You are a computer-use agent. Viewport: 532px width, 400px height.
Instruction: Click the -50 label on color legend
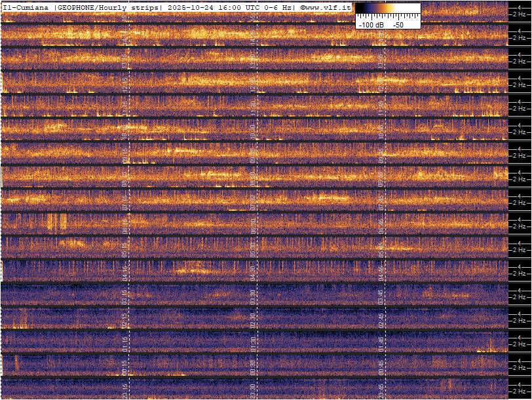[398, 24]
